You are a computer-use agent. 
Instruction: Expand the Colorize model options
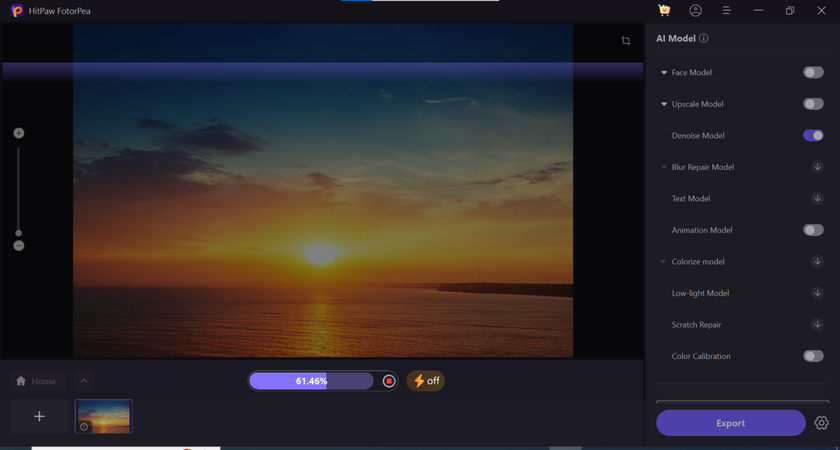[664, 261]
